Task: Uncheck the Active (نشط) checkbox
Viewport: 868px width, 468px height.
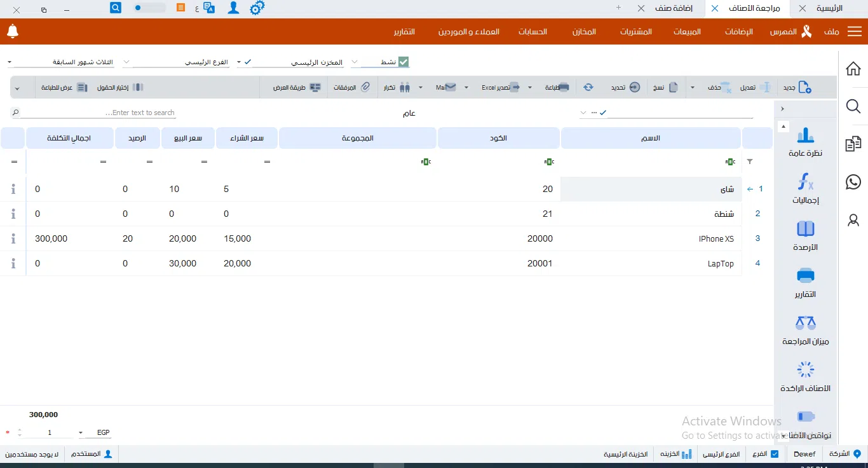Action: coord(403,62)
